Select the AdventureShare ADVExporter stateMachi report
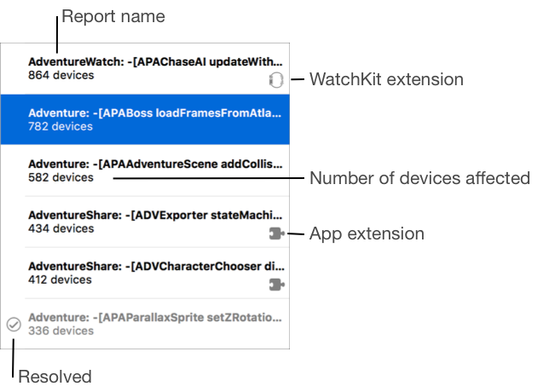This screenshot has height=392, width=549. pos(145,222)
